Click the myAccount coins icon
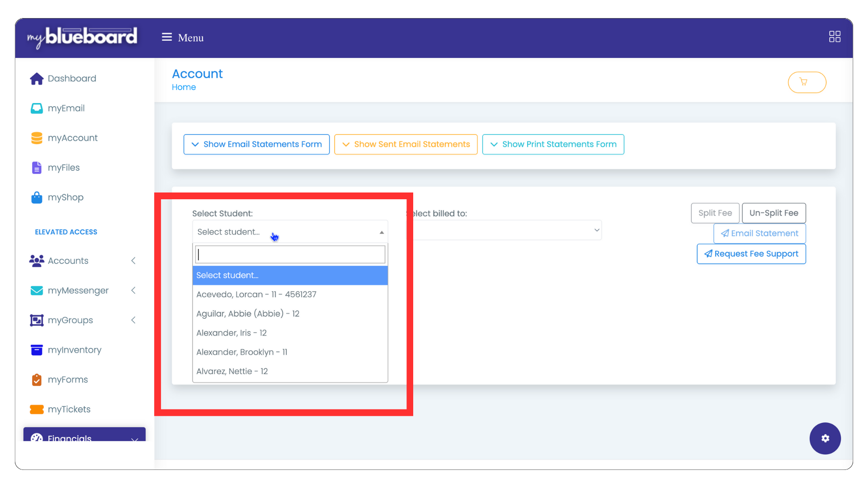868x488 pixels. pos(37,138)
